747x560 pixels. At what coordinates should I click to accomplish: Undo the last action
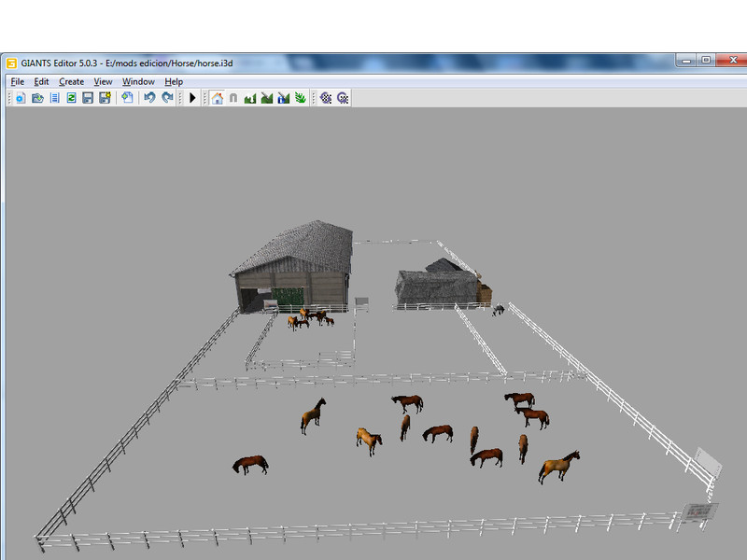[x=149, y=98]
